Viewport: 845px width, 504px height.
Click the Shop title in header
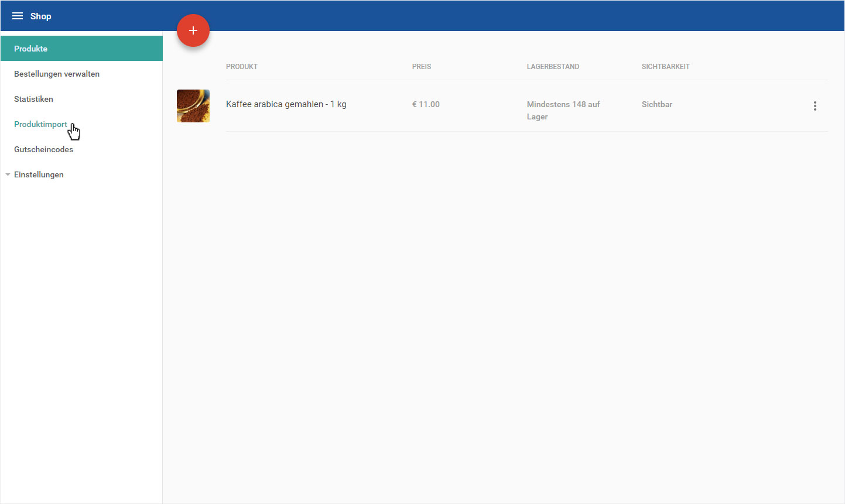(41, 16)
